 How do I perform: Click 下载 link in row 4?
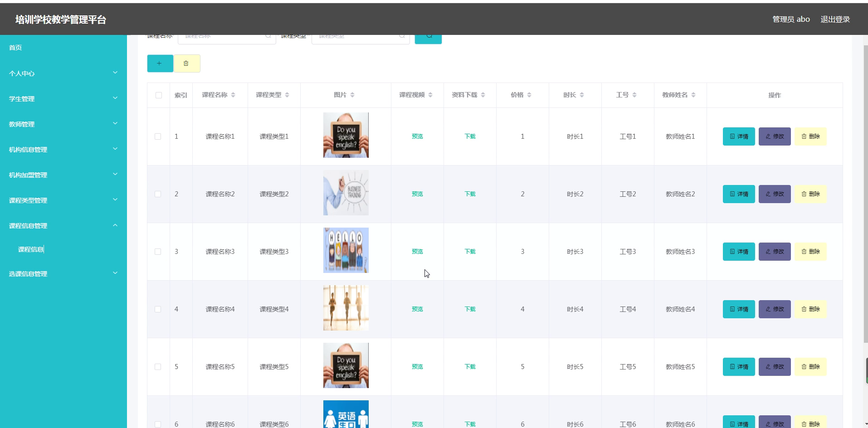[x=470, y=309]
